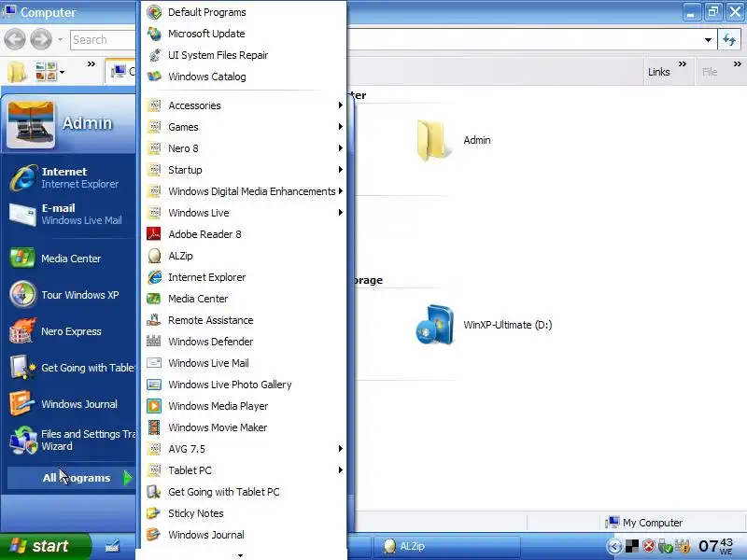Click the Links toolbar label
The height and width of the screenshot is (560, 747).
(x=659, y=72)
